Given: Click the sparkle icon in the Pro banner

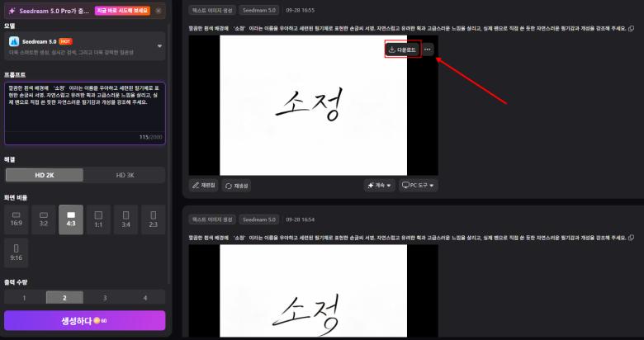Looking at the screenshot, I should coord(12,11).
